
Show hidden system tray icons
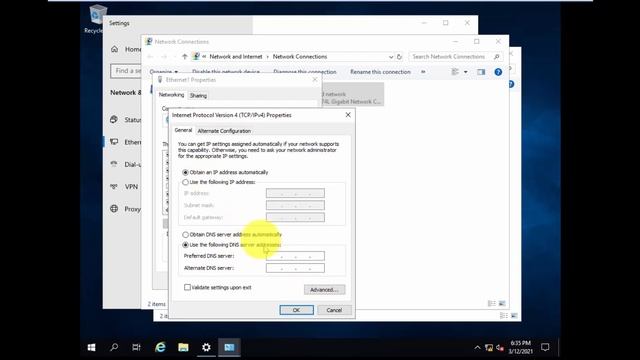point(477,348)
